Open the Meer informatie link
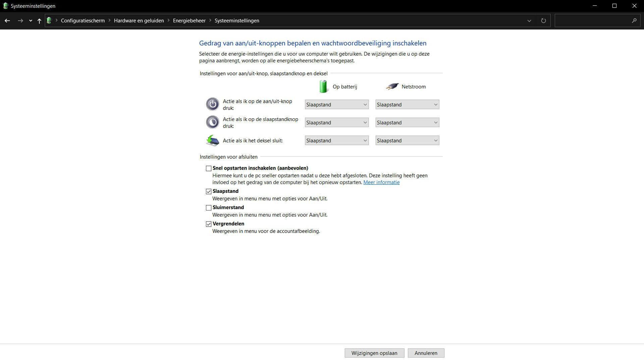644x362 pixels. tap(381, 182)
